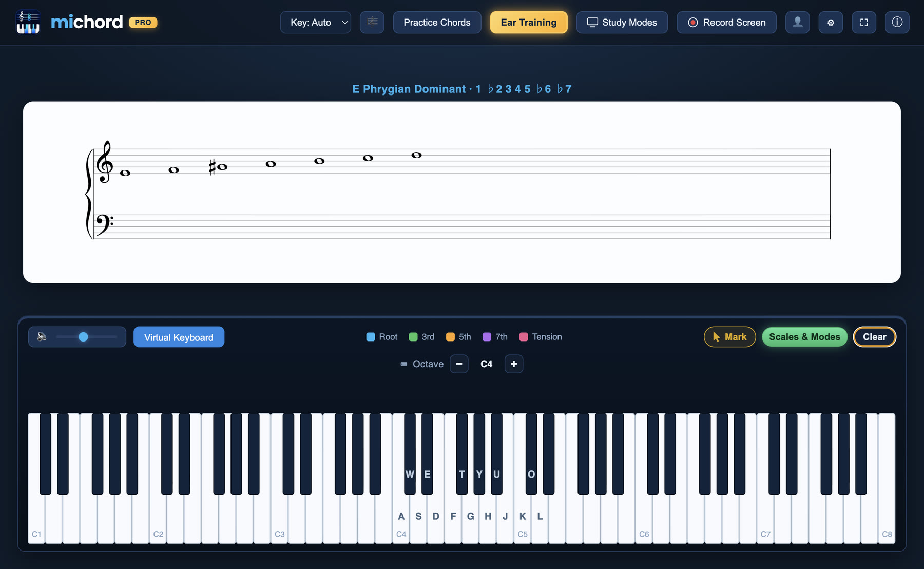Open the info icon in header
Viewport: 924px width, 569px height.
click(x=897, y=22)
